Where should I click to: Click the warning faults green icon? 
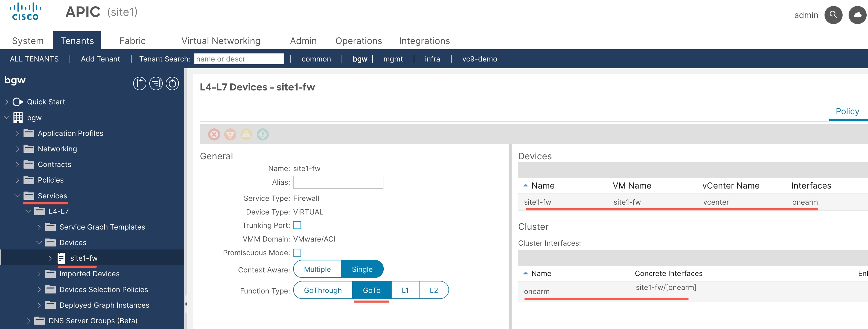pyautogui.click(x=263, y=134)
